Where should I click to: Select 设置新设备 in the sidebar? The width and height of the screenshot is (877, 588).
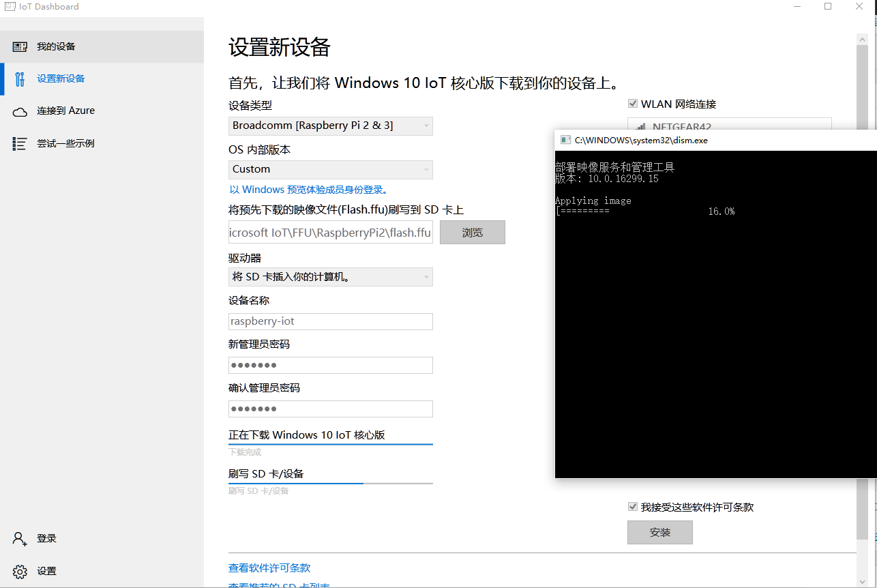pos(102,78)
